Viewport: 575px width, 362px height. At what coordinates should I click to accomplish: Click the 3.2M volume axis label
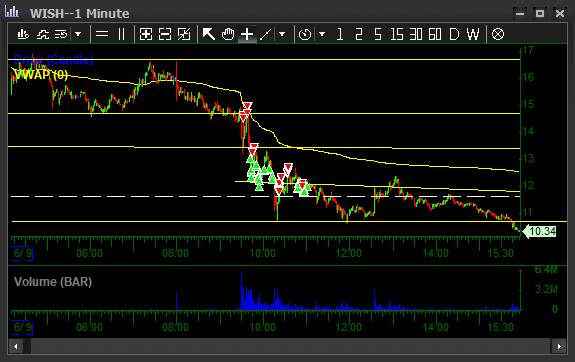click(546, 289)
